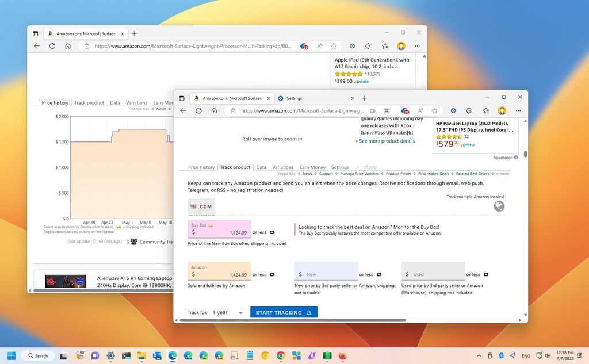Click the Read aloud icon in front window address bar
Screen dimensions: 589x364
[x=420, y=110]
